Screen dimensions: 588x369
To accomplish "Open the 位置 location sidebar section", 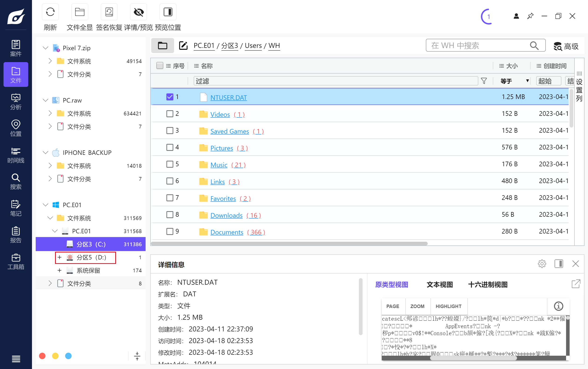I will tap(16, 128).
